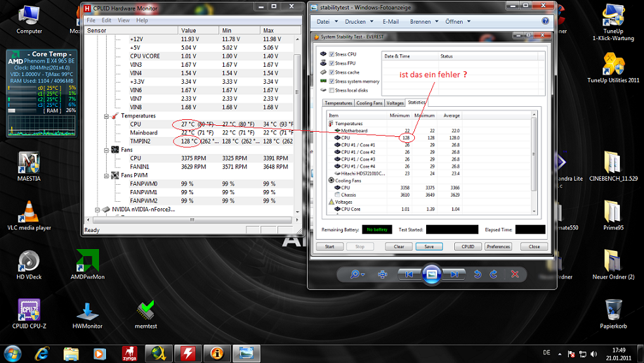
Task: Click the Close button in EVEREST
Action: [534, 246]
